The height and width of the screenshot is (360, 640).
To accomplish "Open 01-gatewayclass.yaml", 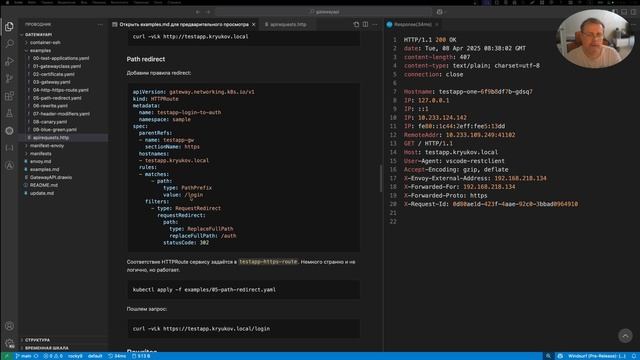I will tap(57, 66).
